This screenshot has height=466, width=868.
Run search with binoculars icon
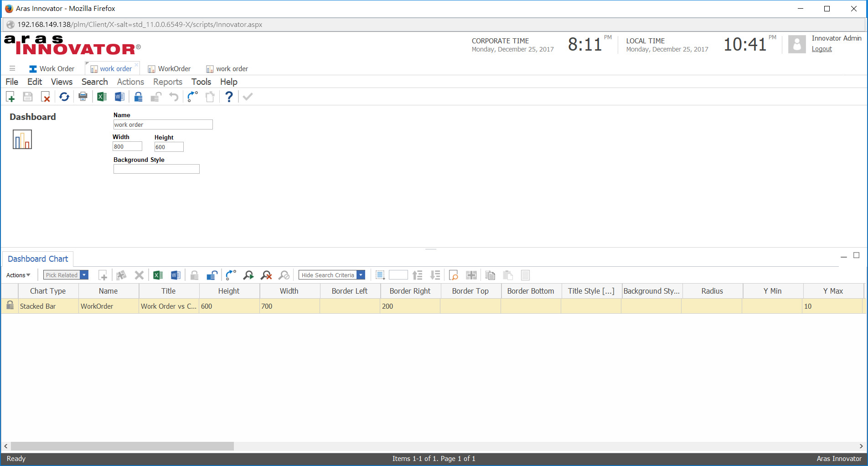coord(248,275)
